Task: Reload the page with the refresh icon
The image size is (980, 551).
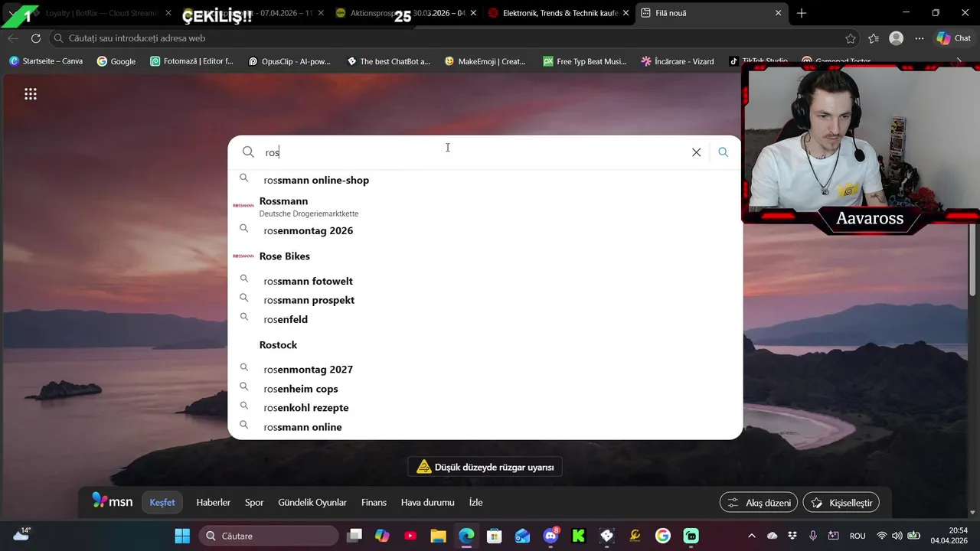Action: point(36,38)
